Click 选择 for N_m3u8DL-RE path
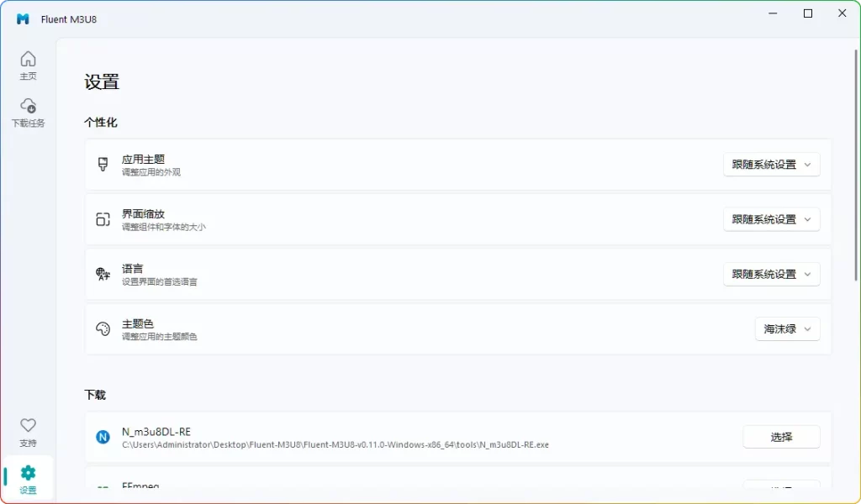Image resolution: width=861 pixels, height=504 pixels. 781,437
